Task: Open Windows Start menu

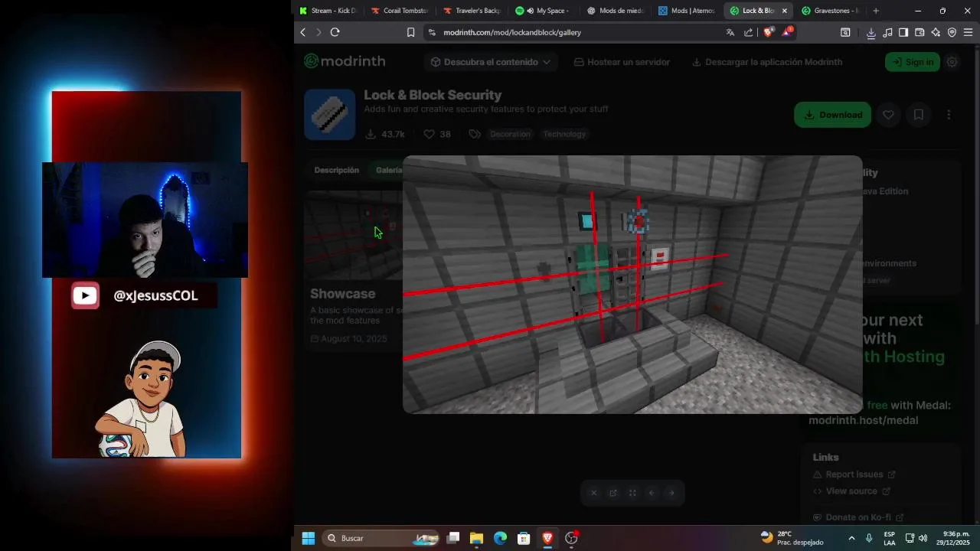Action: [x=308, y=538]
